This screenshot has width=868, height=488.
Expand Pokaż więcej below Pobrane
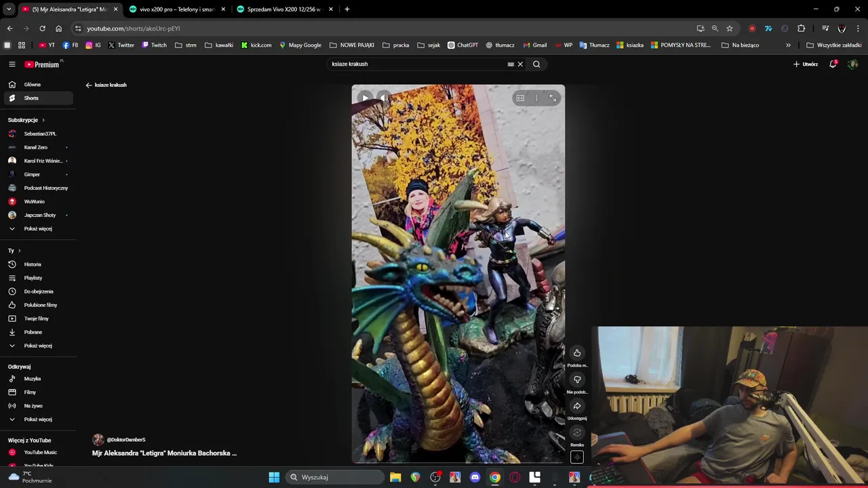[x=39, y=346]
